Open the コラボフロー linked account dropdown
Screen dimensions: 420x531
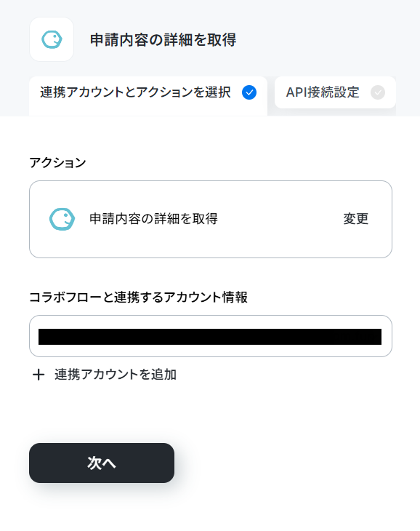tap(211, 336)
